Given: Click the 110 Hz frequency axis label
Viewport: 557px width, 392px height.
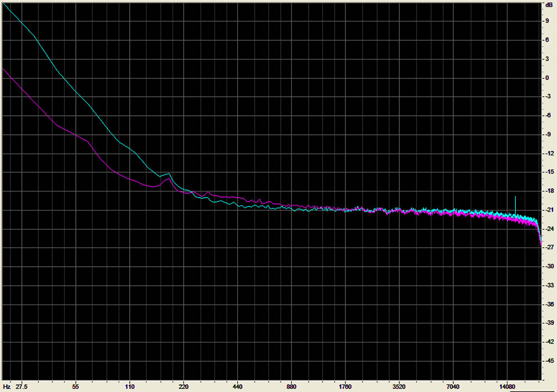Looking at the screenshot, I should (130, 386).
